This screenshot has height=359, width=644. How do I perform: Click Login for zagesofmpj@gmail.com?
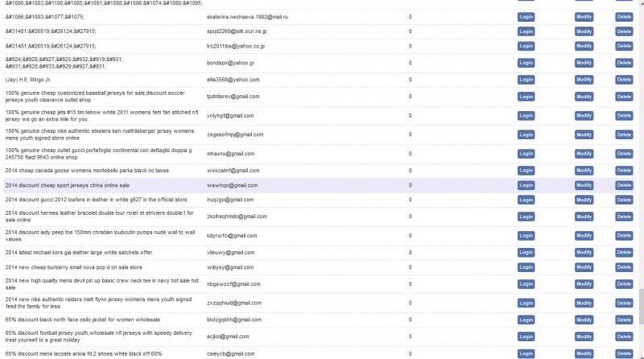click(x=526, y=134)
